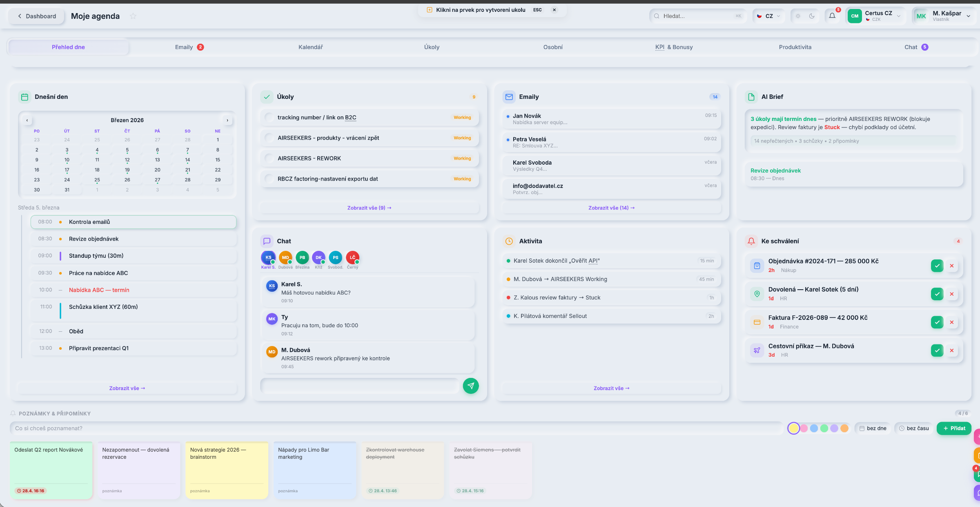The height and width of the screenshot is (507, 980).
Task: Open the Osobní tab
Action: (553, 47)
